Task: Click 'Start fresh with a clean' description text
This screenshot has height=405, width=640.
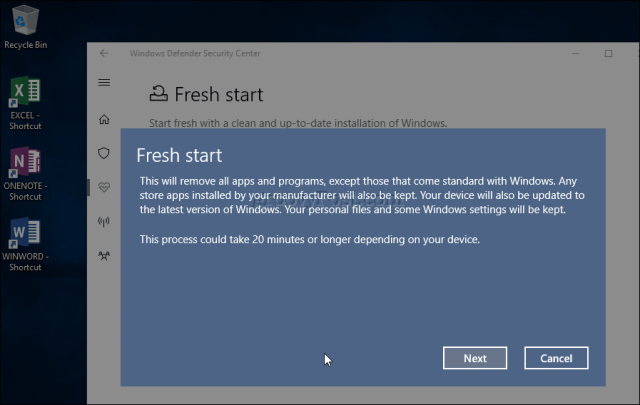Action: [298, 123]
